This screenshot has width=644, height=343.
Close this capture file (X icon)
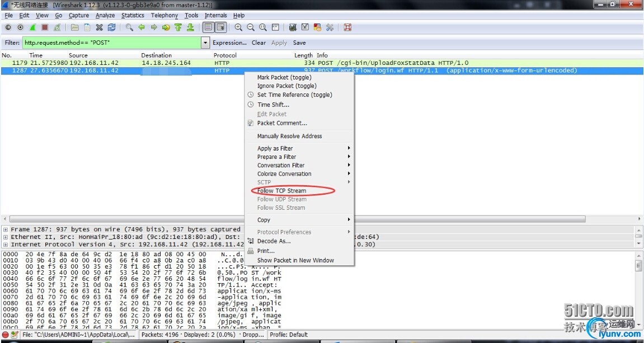[100, 27]
